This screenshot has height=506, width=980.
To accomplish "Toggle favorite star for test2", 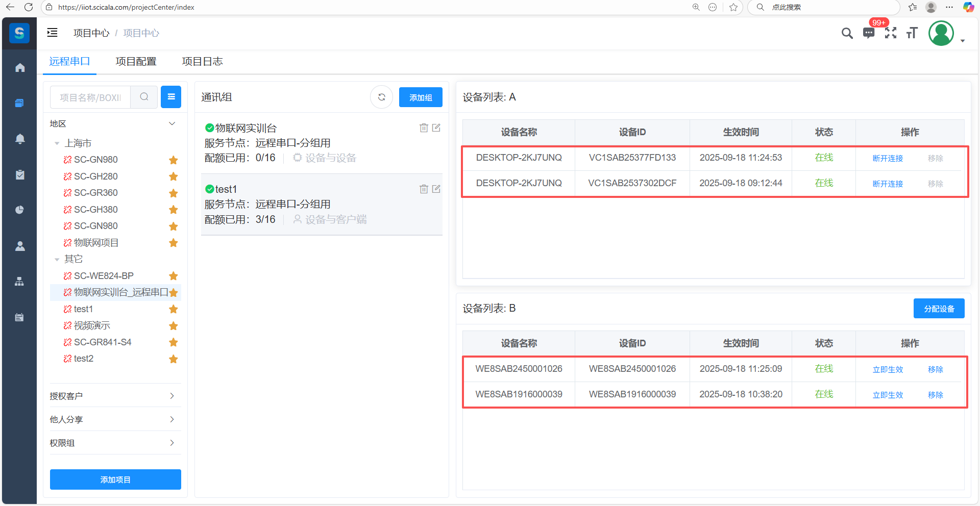I will pyautogui.click(x=174, y=359).
